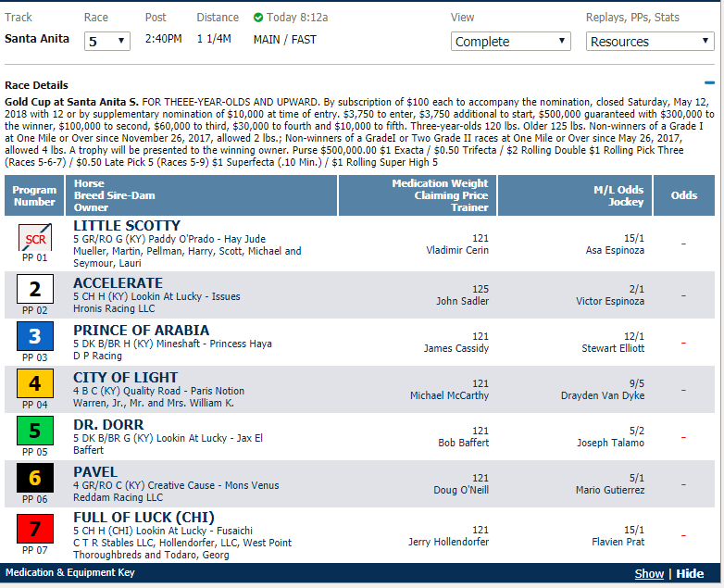Click trainer name Bob Baffert
The image size is (724, 588).
[463, 443]
